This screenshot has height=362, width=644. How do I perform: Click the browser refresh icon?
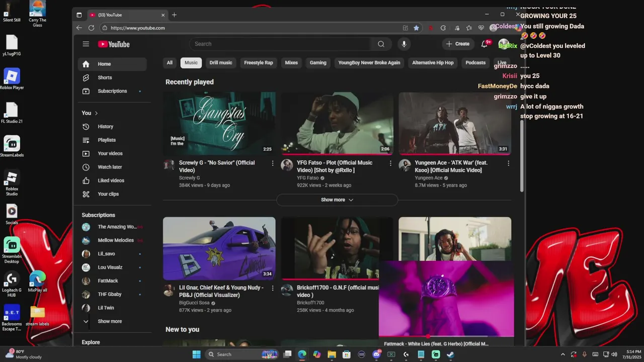pos(91,28)
